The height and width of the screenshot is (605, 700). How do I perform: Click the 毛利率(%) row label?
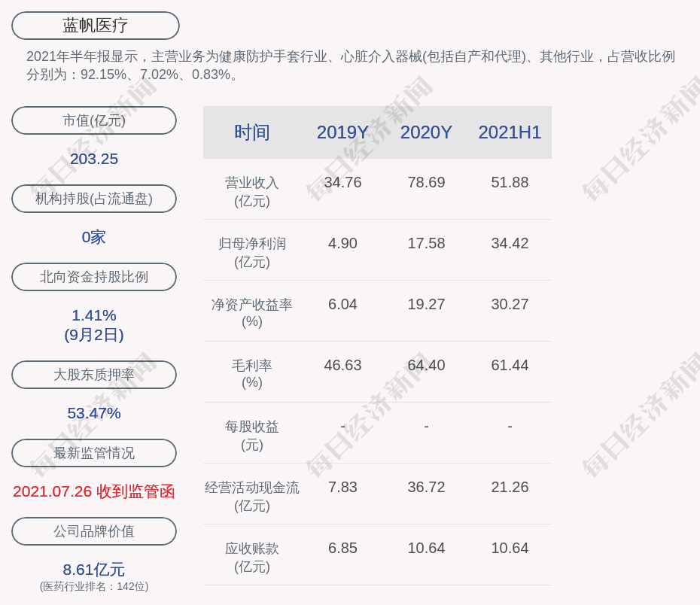pyautogui.click(x=252, y=374)
